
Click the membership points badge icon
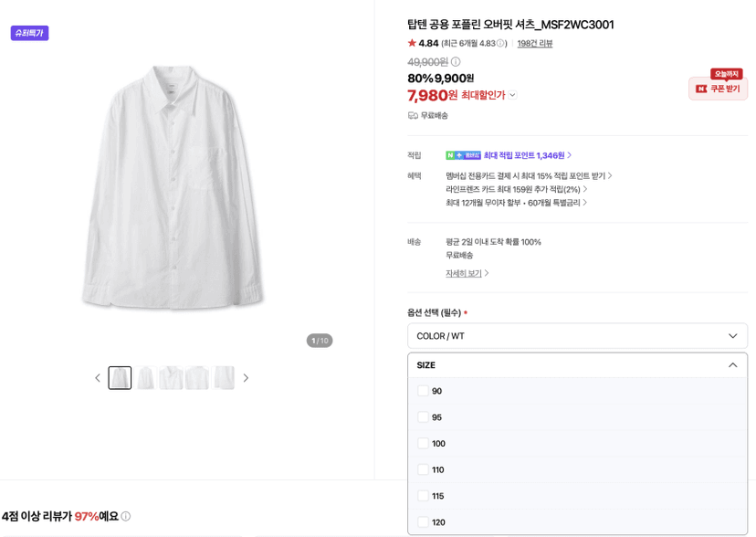463,155
